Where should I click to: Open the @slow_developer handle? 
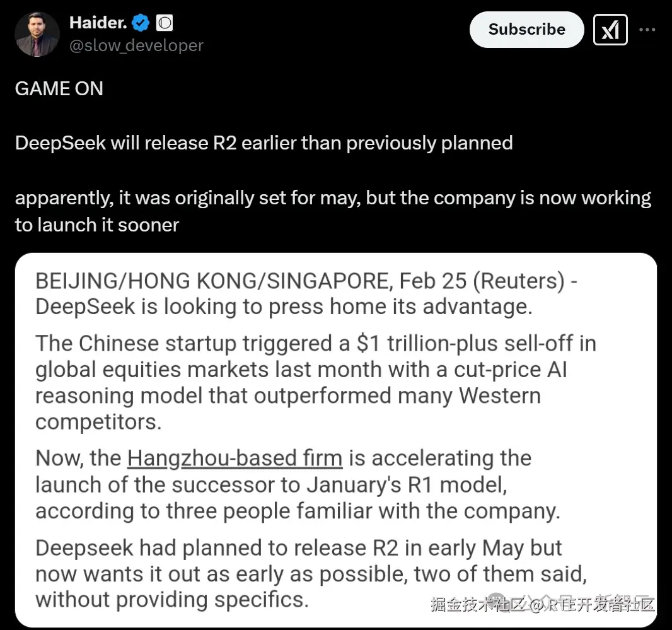(136, 45)
